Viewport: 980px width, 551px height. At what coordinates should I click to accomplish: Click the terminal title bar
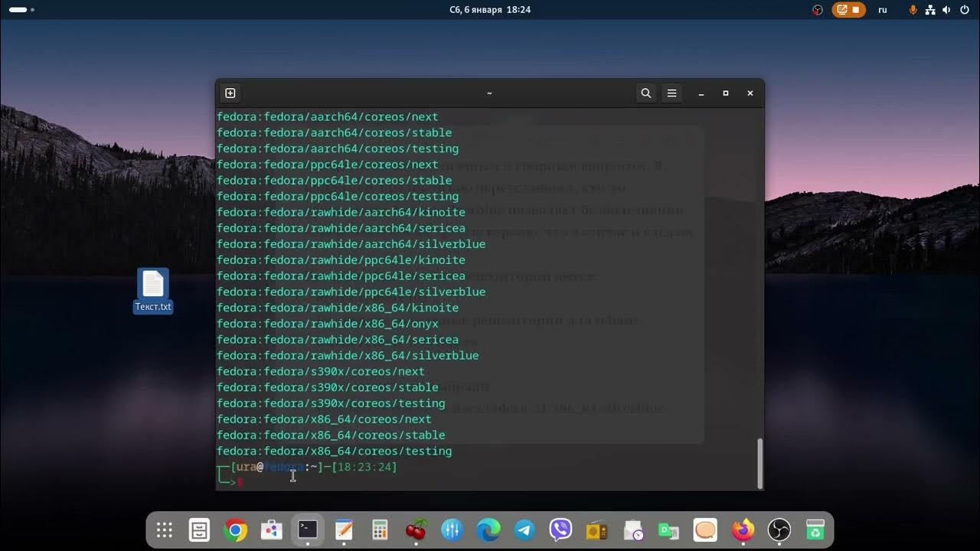click(490, 93)
